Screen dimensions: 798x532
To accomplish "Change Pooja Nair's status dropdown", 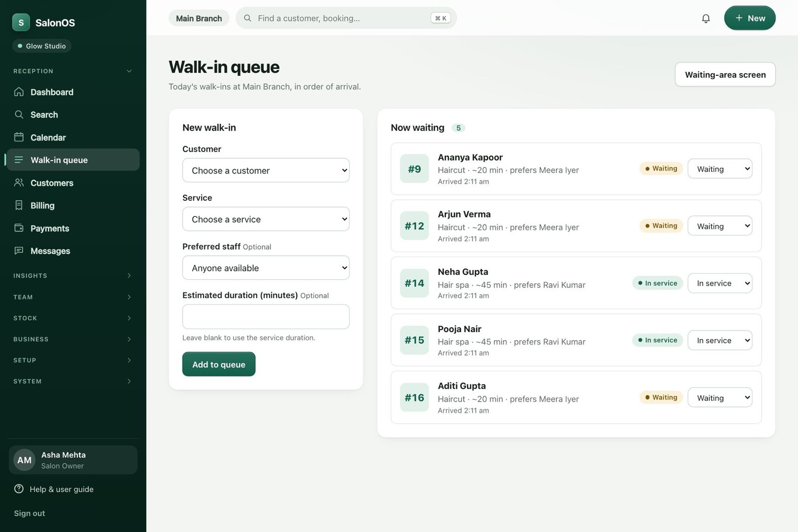I will [720, 341].
